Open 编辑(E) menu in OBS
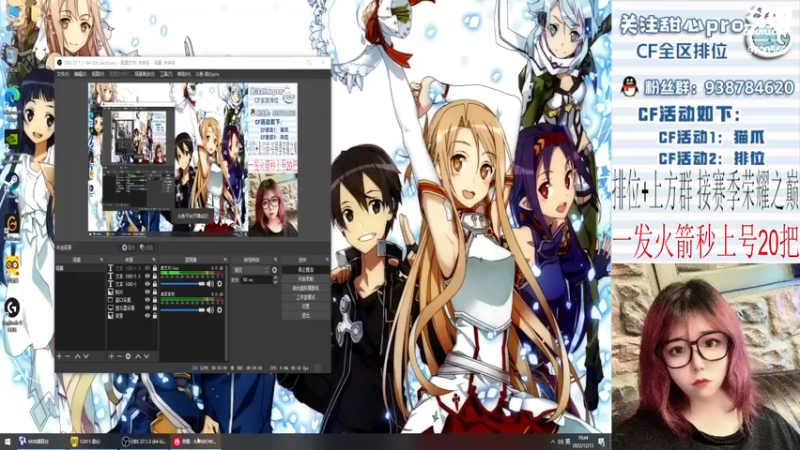The width and height of the screenshot is (800, 450). click(x=81, y=74)
